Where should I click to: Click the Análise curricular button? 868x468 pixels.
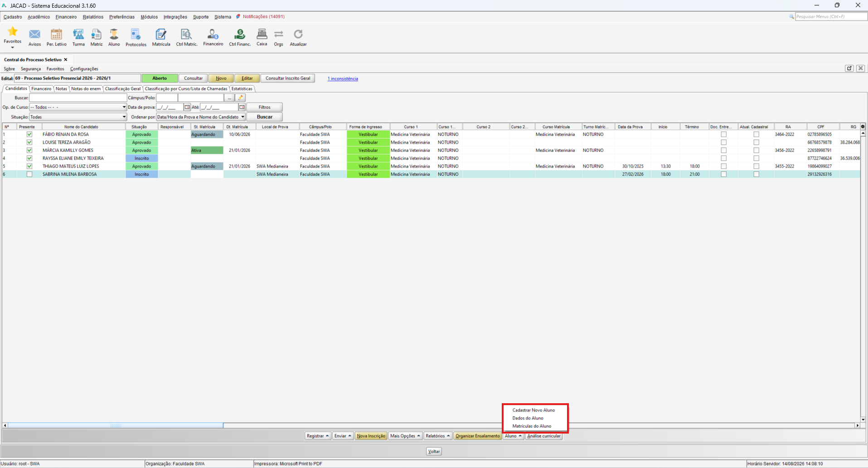point(544,436)
